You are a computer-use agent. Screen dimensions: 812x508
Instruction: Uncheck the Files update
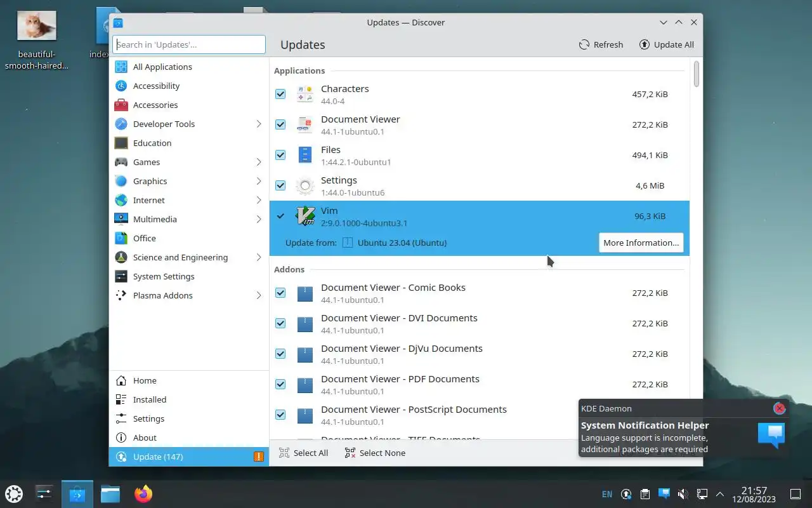tap(280, 155)
